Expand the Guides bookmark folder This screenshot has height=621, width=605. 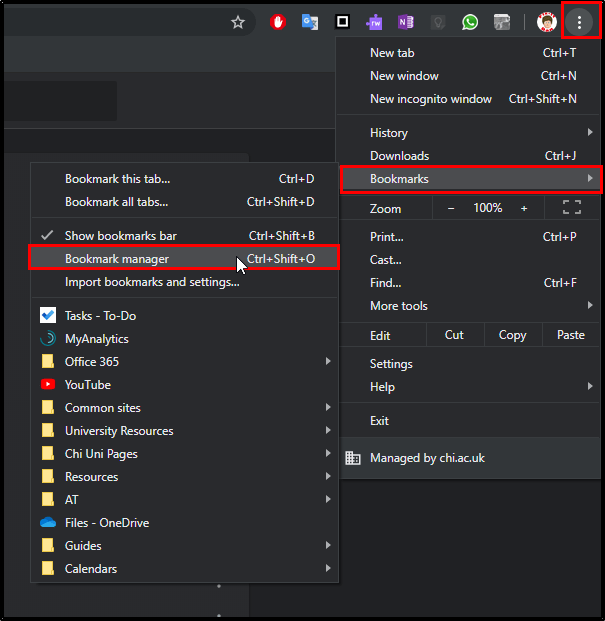(x=185, y=546)
